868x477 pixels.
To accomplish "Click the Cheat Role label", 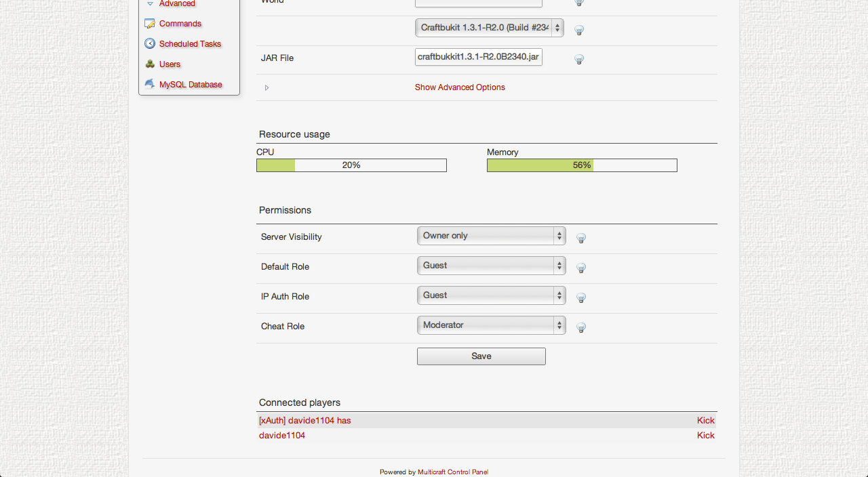I will [x=283, y=327].
